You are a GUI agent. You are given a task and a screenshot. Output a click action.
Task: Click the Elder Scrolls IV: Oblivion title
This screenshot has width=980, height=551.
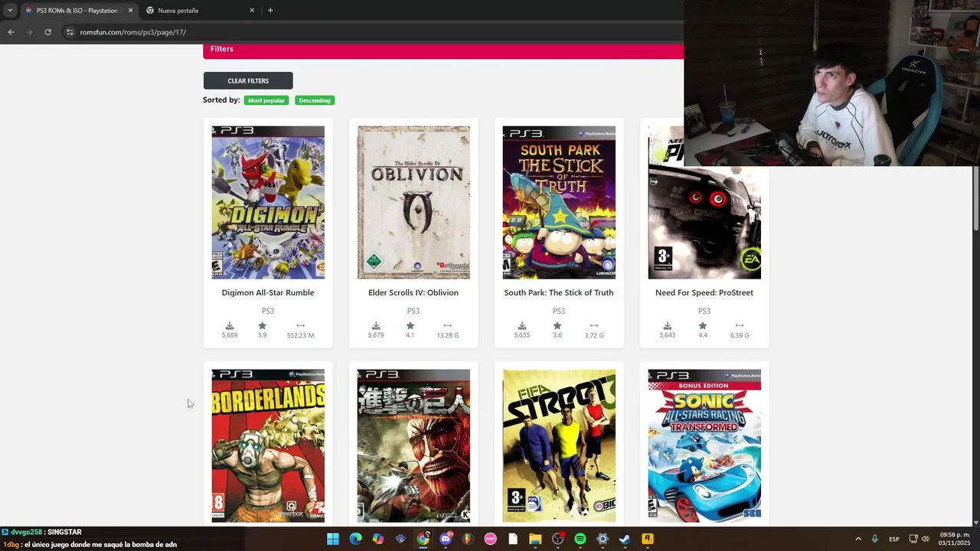tap(413, 292)
